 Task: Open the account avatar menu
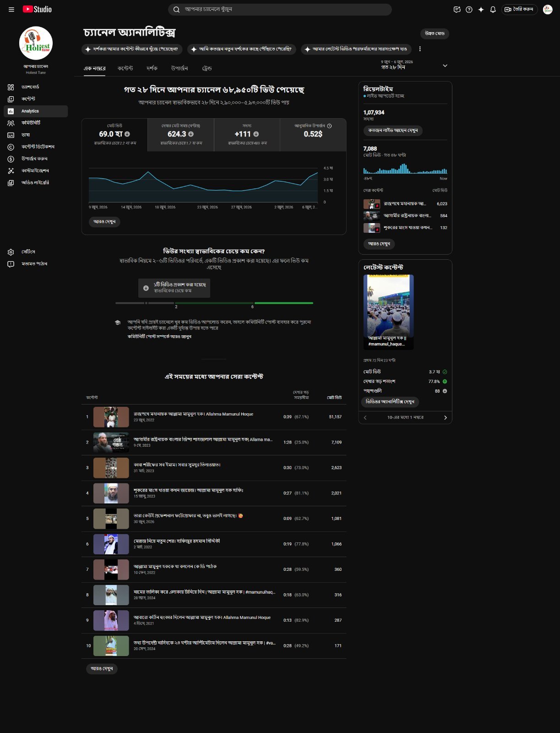tap(548, 9)
